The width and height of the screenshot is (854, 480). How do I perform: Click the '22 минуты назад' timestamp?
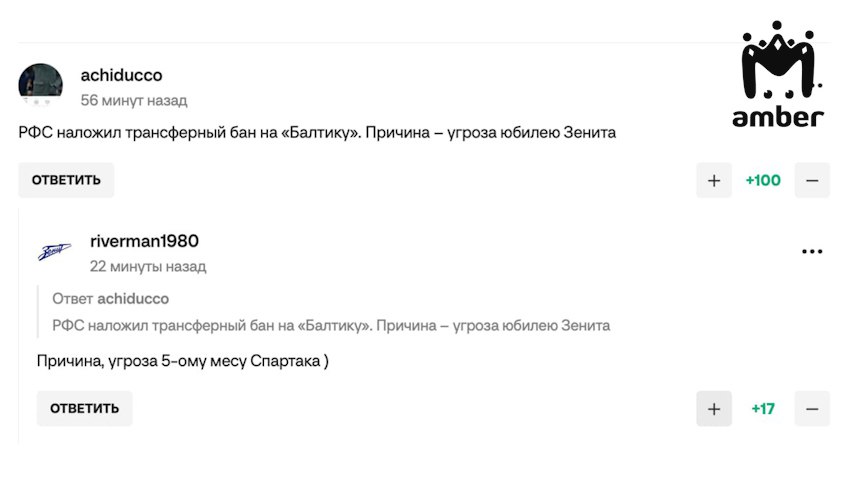point(148,266)
